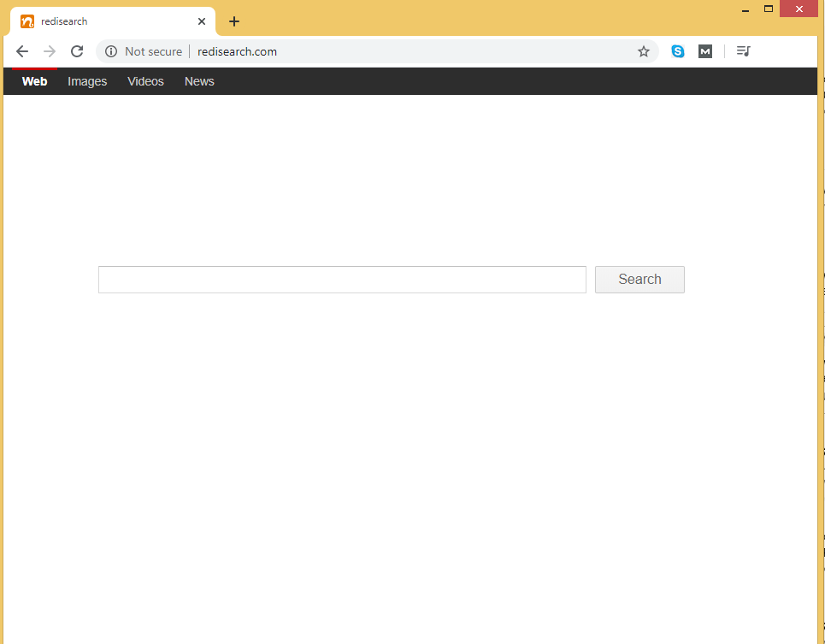825x644 pixels.
Task: Close the browser window
Action: tap(798, 9)
